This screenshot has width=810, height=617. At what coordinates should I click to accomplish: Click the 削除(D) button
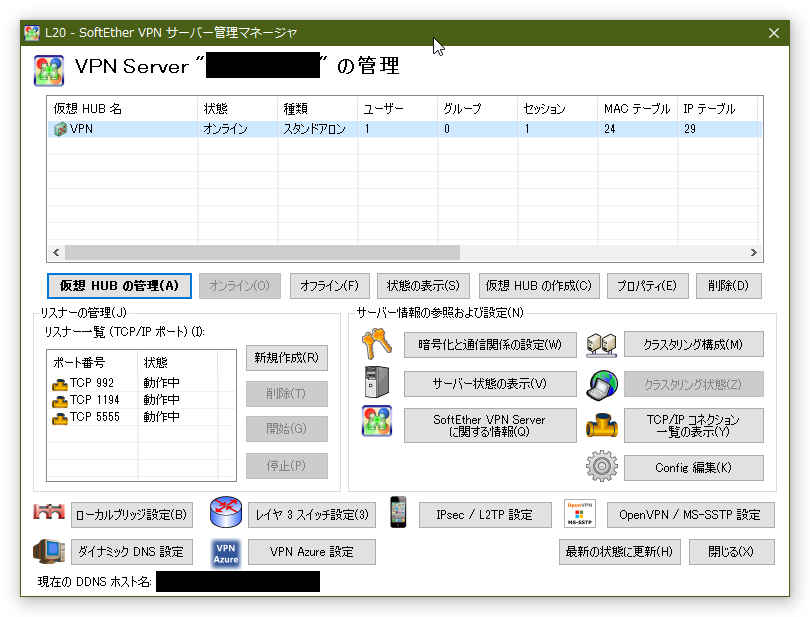pos(728,286)
